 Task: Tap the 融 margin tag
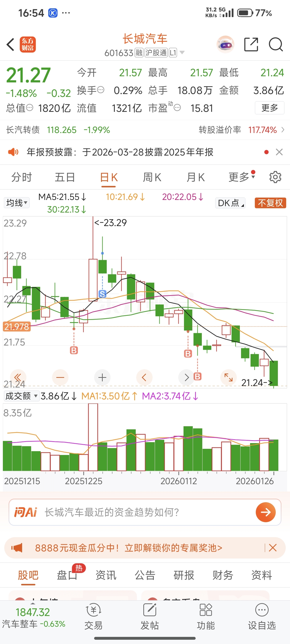pyautogui.click(x=139, y=52)
